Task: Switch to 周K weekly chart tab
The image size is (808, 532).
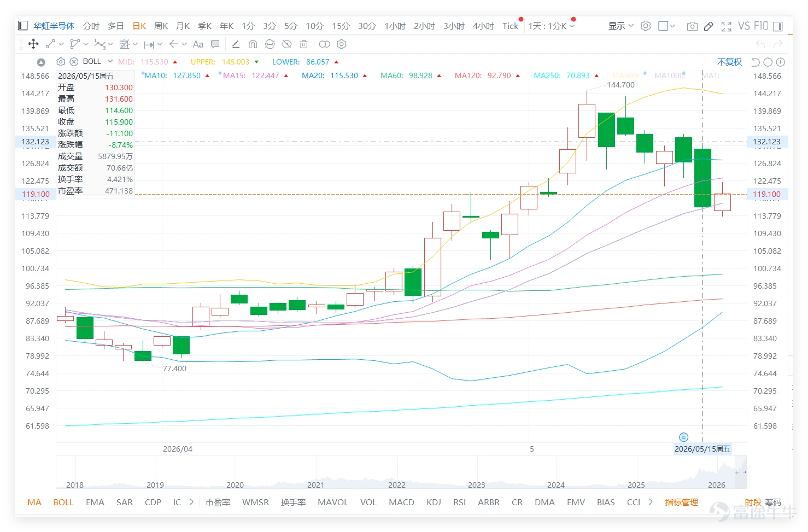Action: coord(161,26)
